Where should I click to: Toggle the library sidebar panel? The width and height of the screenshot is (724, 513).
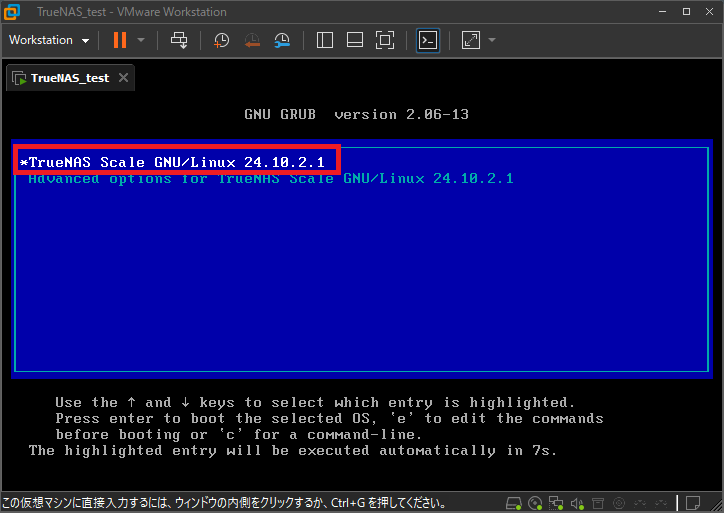pyautogui.click(x=325, y=40)
